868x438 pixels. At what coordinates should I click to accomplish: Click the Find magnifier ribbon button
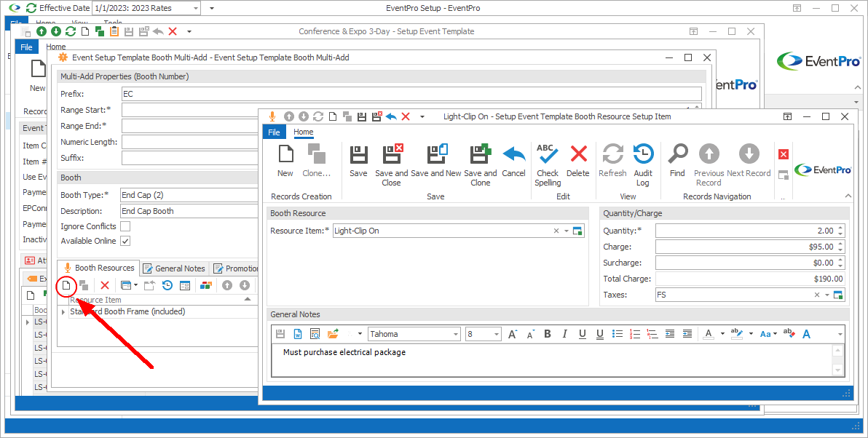tap(677, 162)
